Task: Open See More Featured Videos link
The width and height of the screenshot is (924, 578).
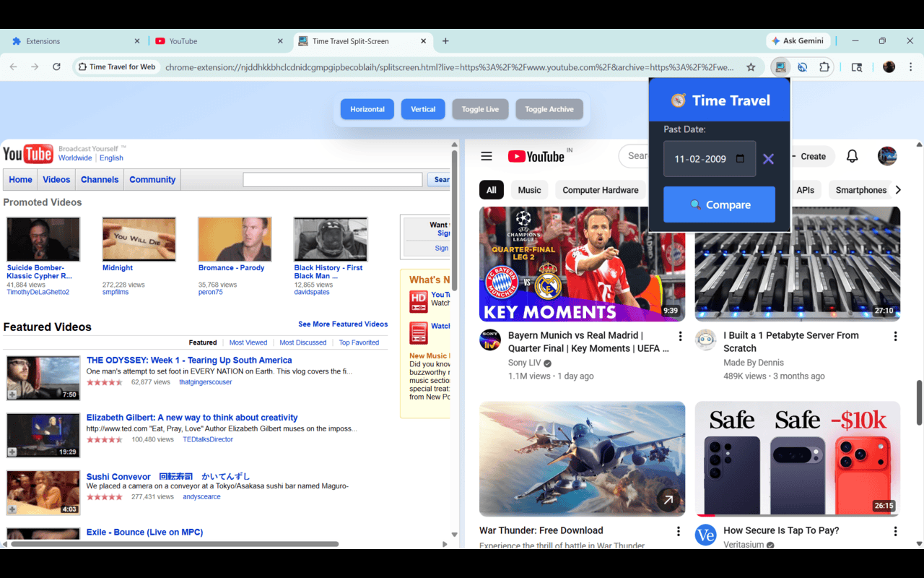Action: pos(343,324)
